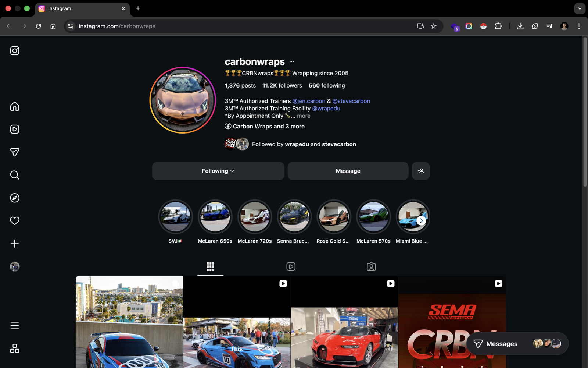The width and height of the screenshot is (588, 368).
Task: Click the Message button on profile
Action: tap(348, 171)
